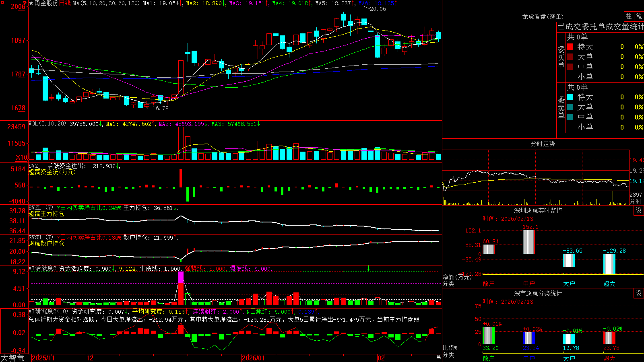The image size is (644, 362).
Task: Select the cyan 特大 sell order swatch
Action: click(x=570, y=97)
